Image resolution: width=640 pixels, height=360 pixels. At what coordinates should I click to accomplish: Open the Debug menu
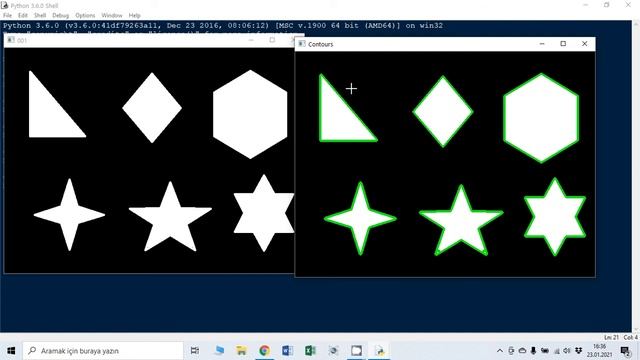pyautogui.click(x=60, y=16)
